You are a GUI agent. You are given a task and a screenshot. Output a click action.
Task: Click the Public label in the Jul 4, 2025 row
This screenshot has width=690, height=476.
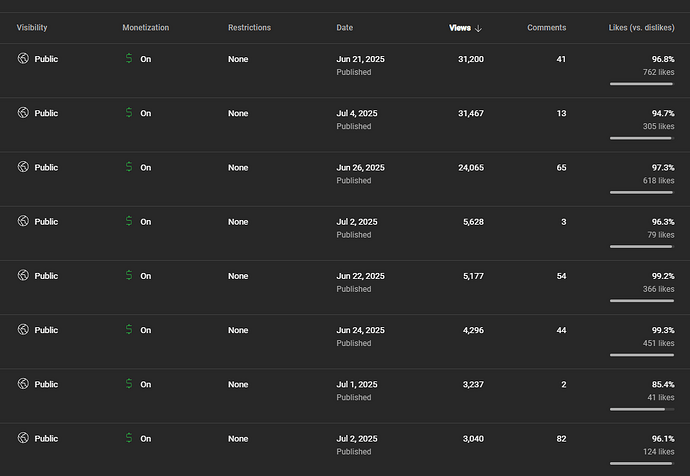(46, 113)
